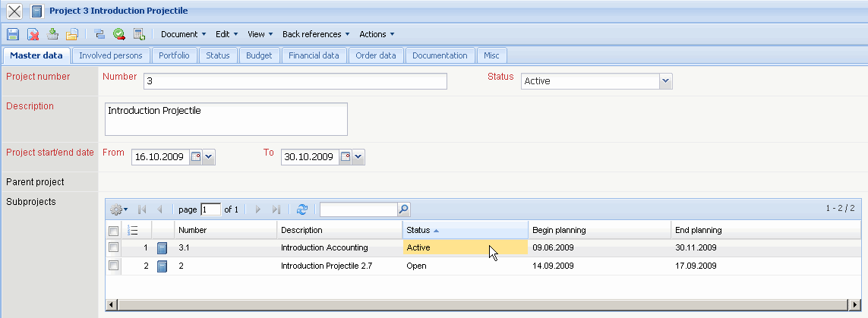Image resolution: width=868 pixels, height=318 pixels.
Task: Tick the checkbox for Introduction Accounting row
Action: pyautogui.click(x=113, y=247)
